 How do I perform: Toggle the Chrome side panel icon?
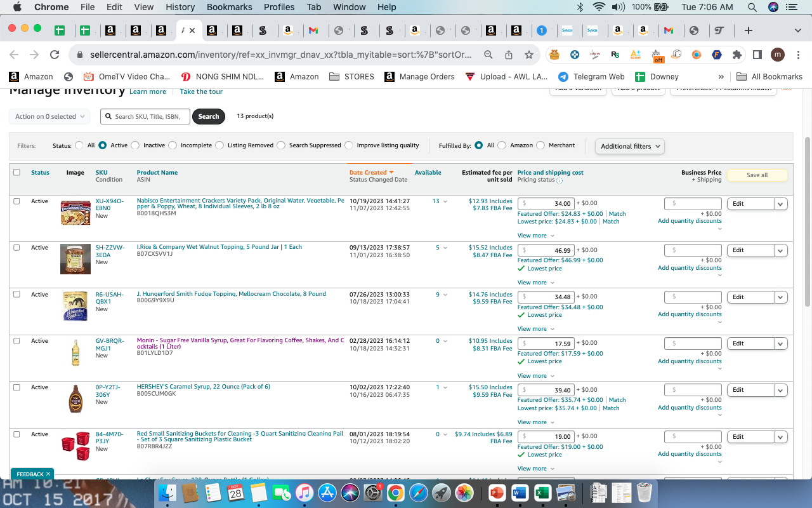[757, 55]
